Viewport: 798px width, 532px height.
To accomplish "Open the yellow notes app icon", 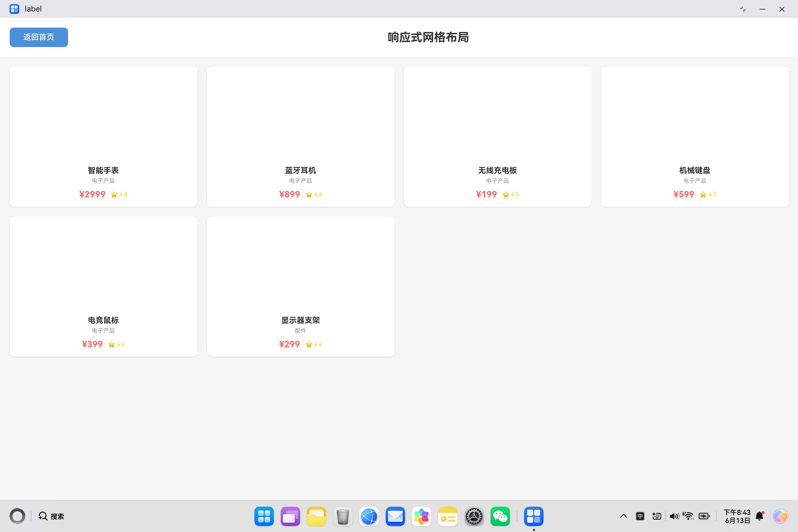I will pos(448,516).
